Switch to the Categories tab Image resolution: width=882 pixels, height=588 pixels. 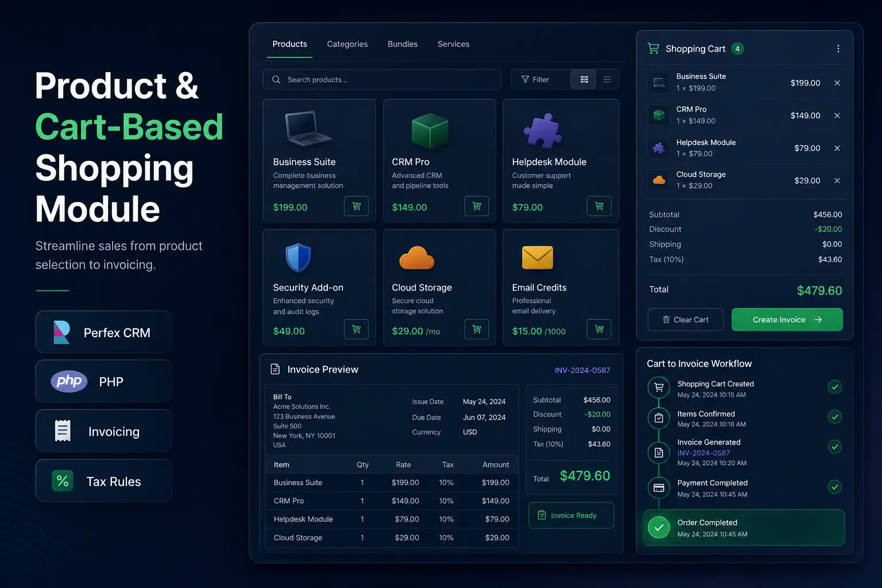click(347, 44)
